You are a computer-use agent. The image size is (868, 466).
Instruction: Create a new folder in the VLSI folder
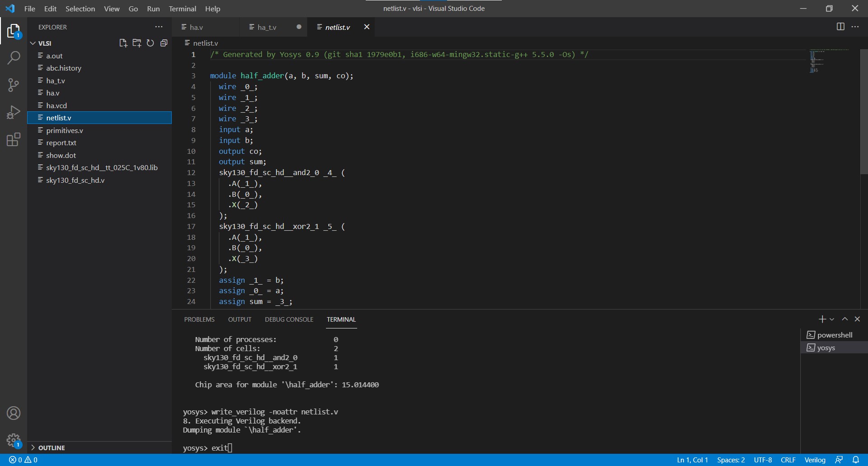(x=137, y=43)
